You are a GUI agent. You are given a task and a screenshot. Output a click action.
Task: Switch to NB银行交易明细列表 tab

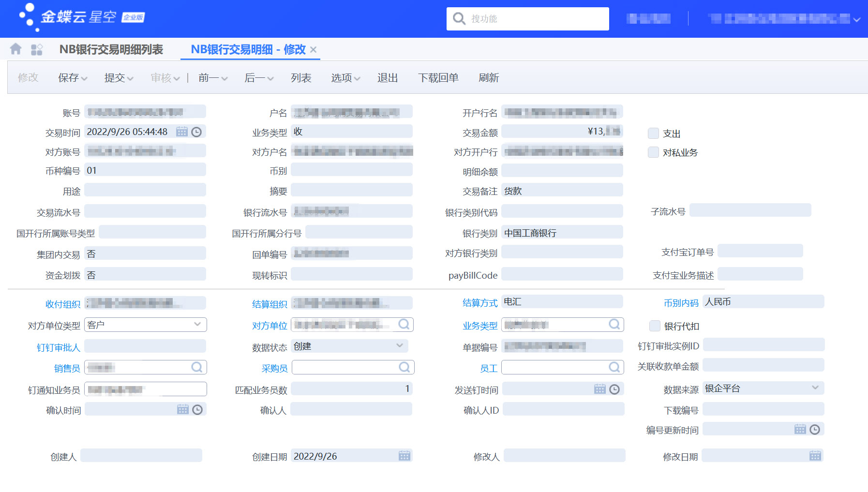point(111,49)
